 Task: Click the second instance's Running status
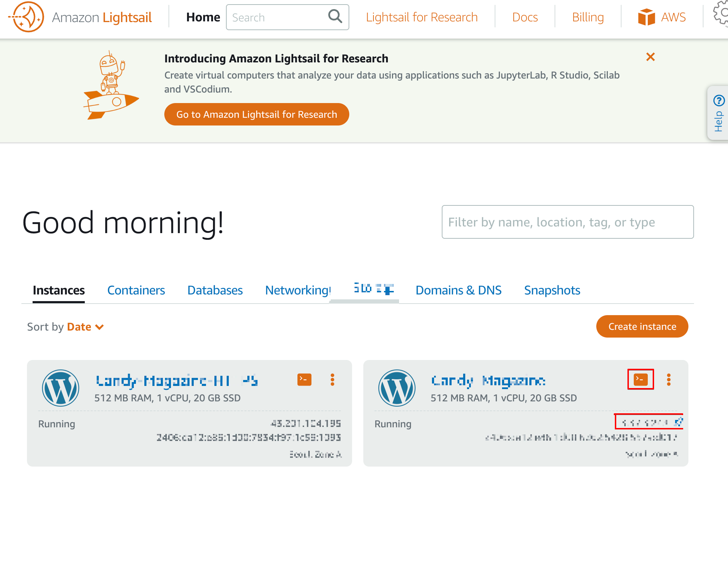pyautogui.click(x=393, y=424)
